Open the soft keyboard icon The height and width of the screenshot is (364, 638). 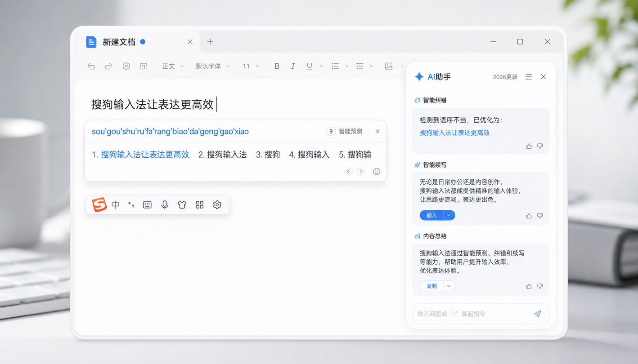(147, 205)
